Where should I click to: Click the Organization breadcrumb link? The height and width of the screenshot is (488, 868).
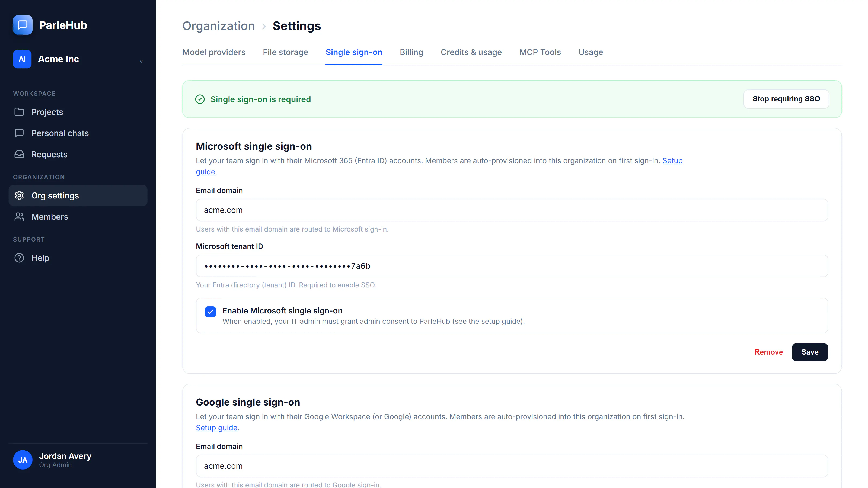tap(218, 26)
